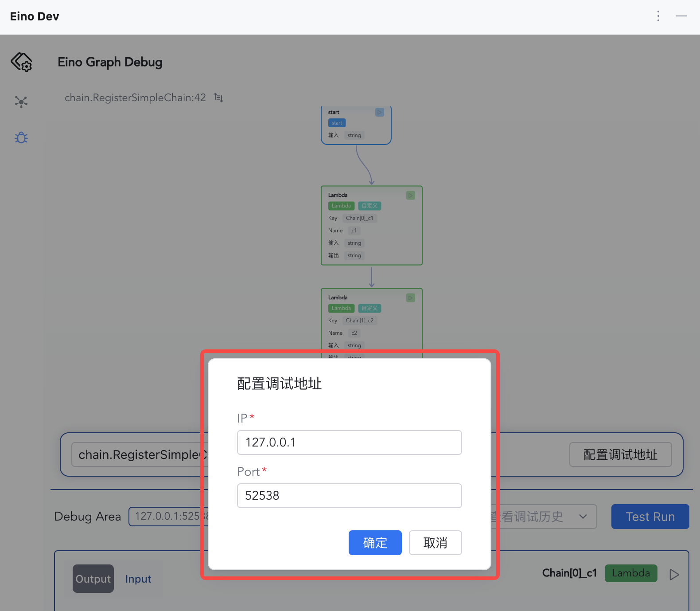Cancel the dialog with 取消
This screenshot has height=611, width=700.
pyautogui.click(x=435, y=543)
